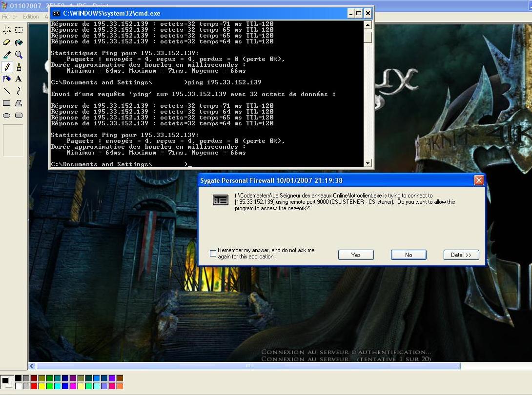Select the magenta color swatch
This screenshot has height=395, width=532.
(73, 386)
